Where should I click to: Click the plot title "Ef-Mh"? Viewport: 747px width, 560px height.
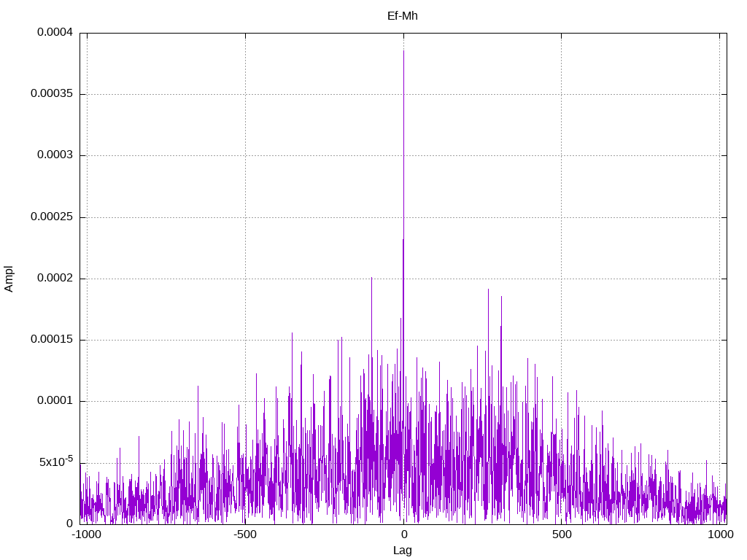[x=403, y=16]
